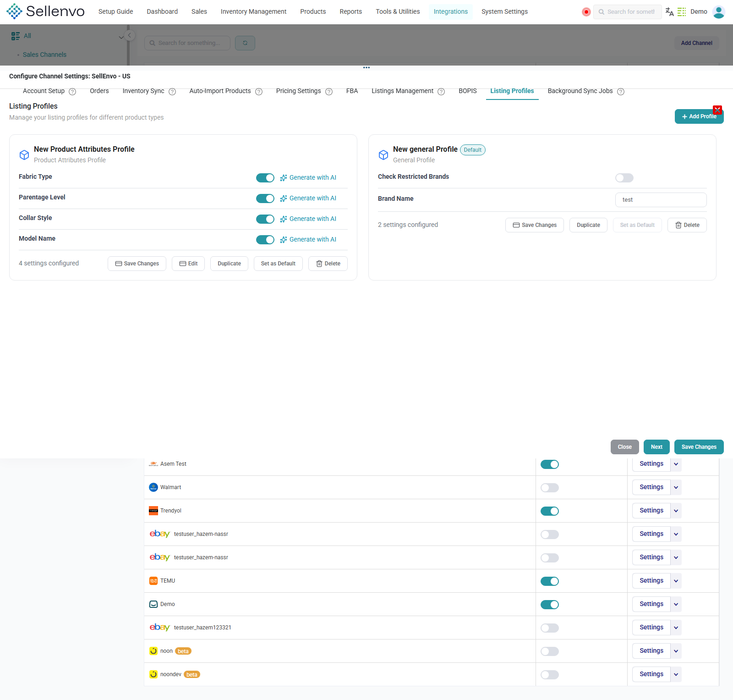This screenshot has height=700, width=733.
Task: Open the Tools & Utilities menu
Action: (398, 11)
